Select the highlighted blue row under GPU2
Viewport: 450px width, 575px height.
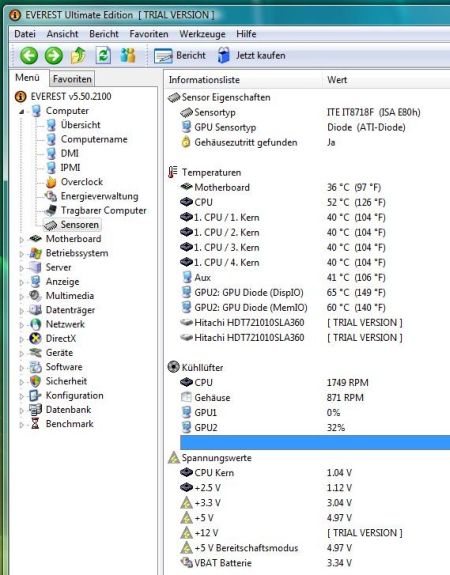(x=315, y=443)
